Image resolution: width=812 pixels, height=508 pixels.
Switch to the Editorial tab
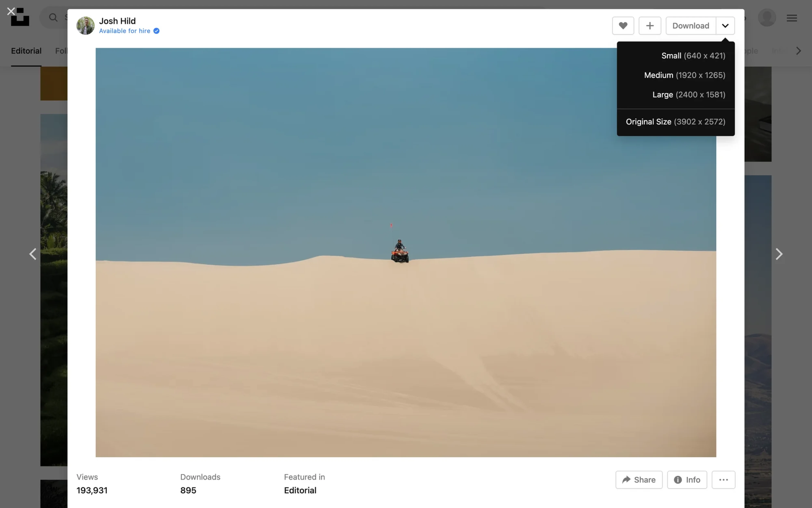click(x=26, y=51)
